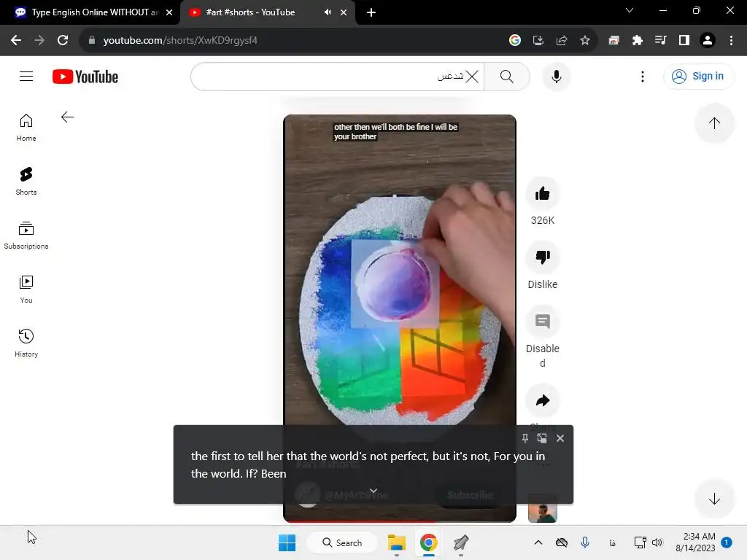Open Subscriptions in the sidebar
747x560 pixels.
[26, 236]
